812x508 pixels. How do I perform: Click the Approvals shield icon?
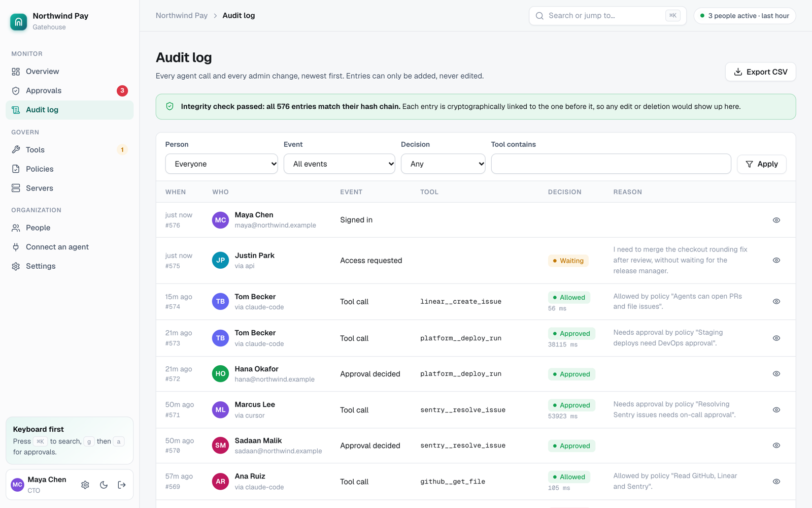point(16,91)
